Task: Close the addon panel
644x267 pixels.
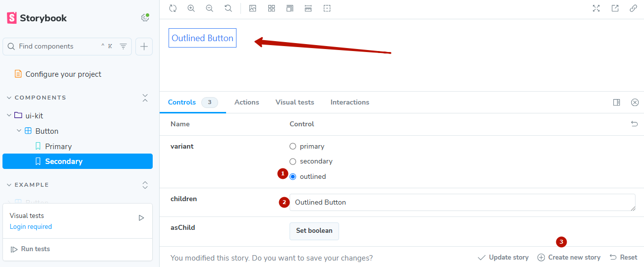Action: (635, 102)
